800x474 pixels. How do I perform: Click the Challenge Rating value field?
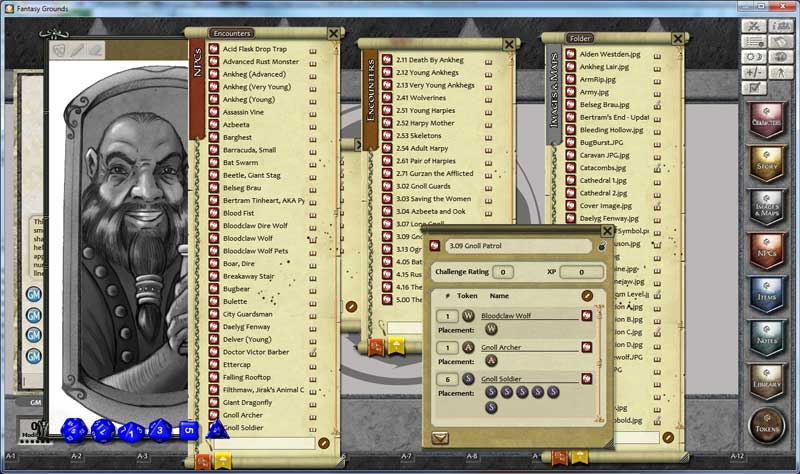(x=503, y=272)
